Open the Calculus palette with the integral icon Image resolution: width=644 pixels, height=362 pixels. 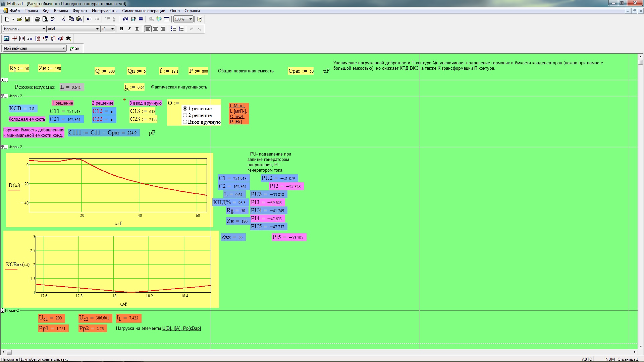tap(38, 39)
